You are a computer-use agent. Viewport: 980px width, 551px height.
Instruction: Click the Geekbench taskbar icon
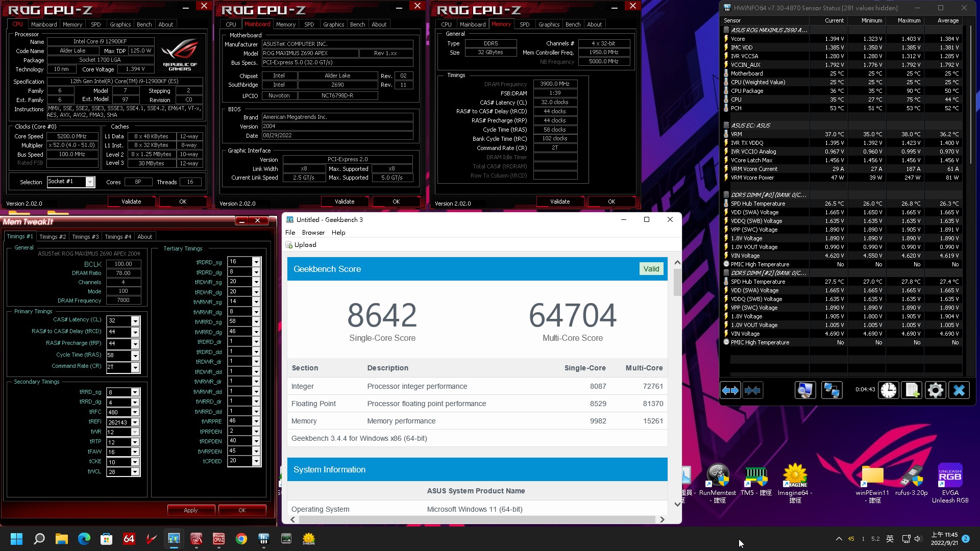174,539
